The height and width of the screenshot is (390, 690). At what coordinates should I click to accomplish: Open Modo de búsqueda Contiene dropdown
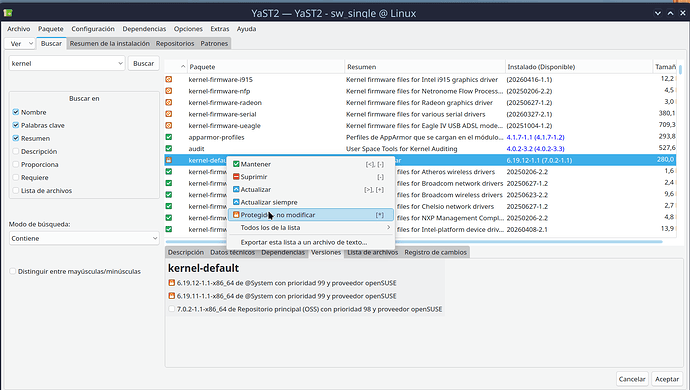click(84, 238)
